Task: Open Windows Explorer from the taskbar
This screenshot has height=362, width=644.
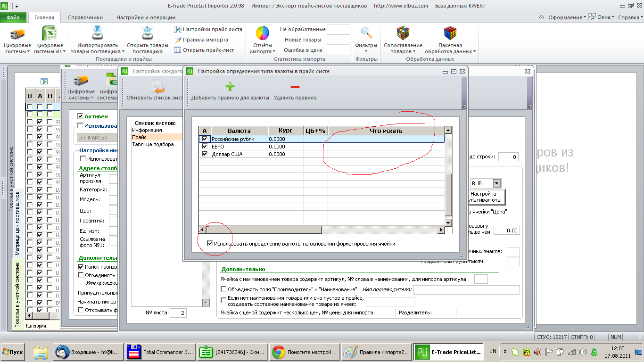Action: click(41, 352)
